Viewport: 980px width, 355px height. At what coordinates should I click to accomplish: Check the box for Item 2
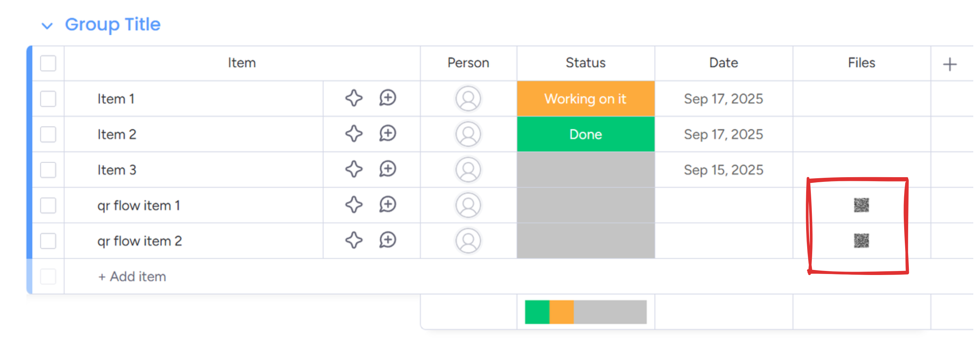48,134
